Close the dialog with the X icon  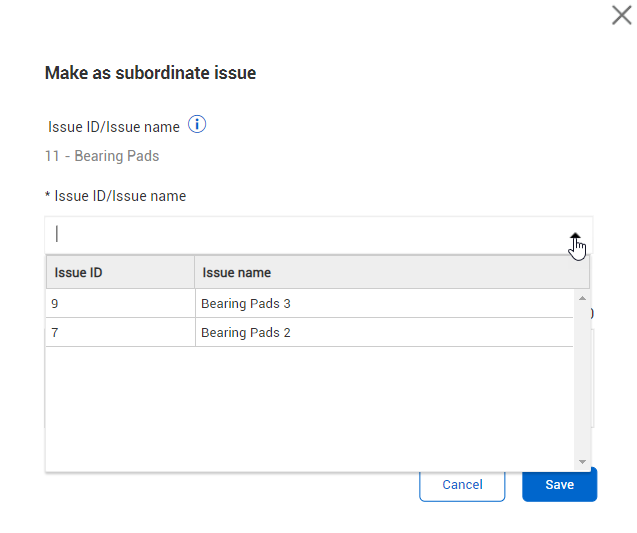click(620, 14)
